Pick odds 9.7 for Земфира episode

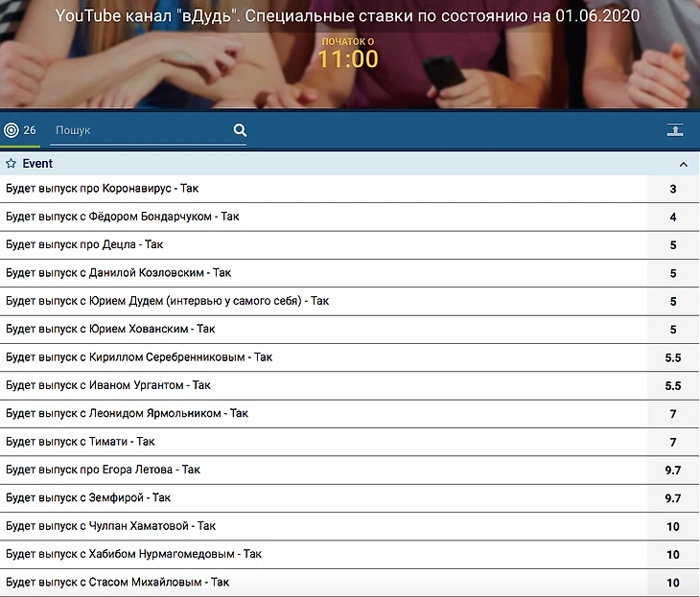(x=673, y=498)
